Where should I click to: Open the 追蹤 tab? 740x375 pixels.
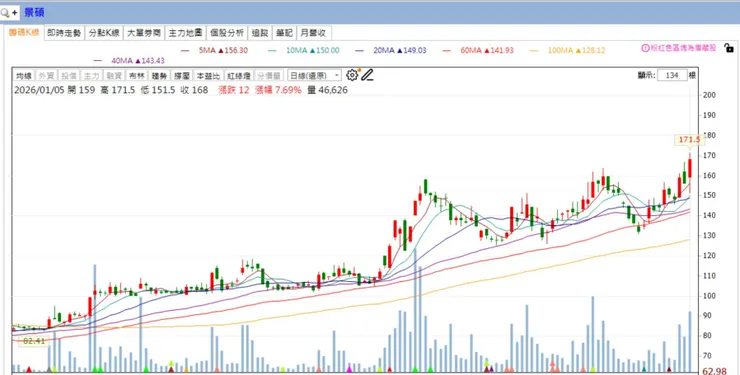260,33
